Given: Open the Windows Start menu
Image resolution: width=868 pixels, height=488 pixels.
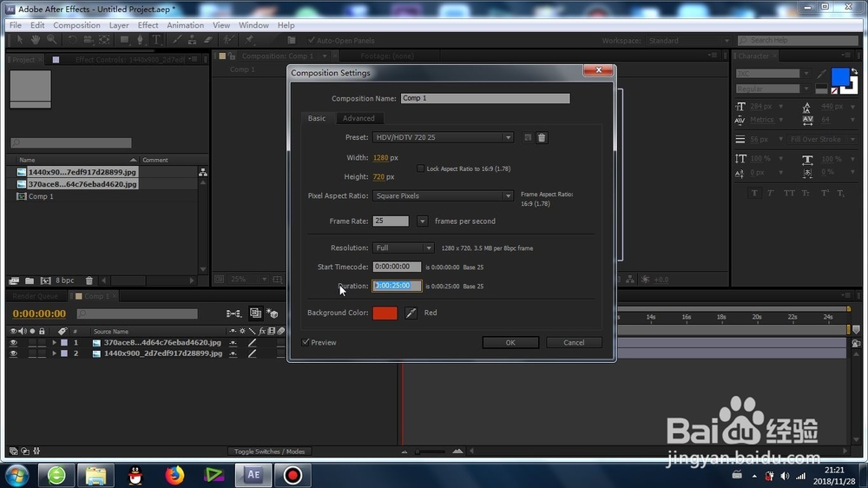Looking at the screenshot, I should coord(16,475).
